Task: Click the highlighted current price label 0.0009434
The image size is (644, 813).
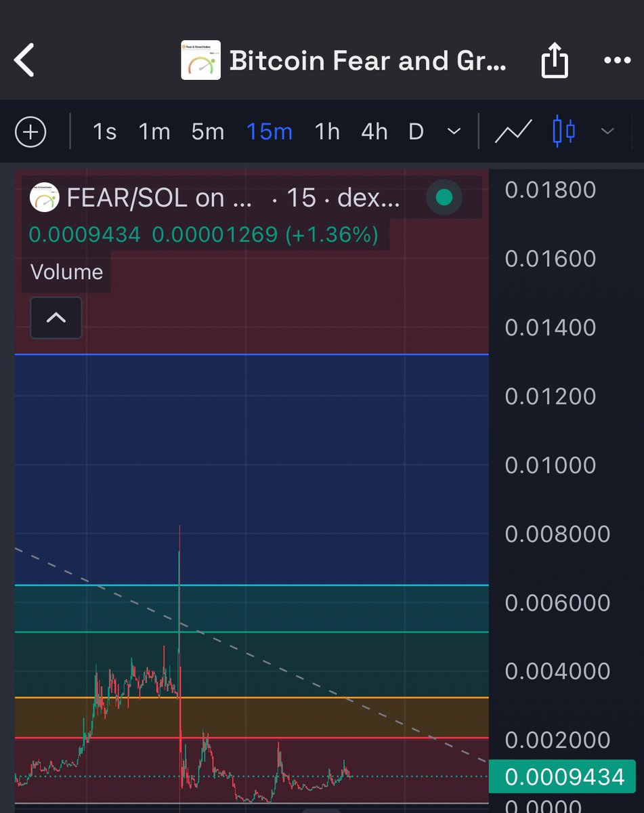Action: pos(564,776)
